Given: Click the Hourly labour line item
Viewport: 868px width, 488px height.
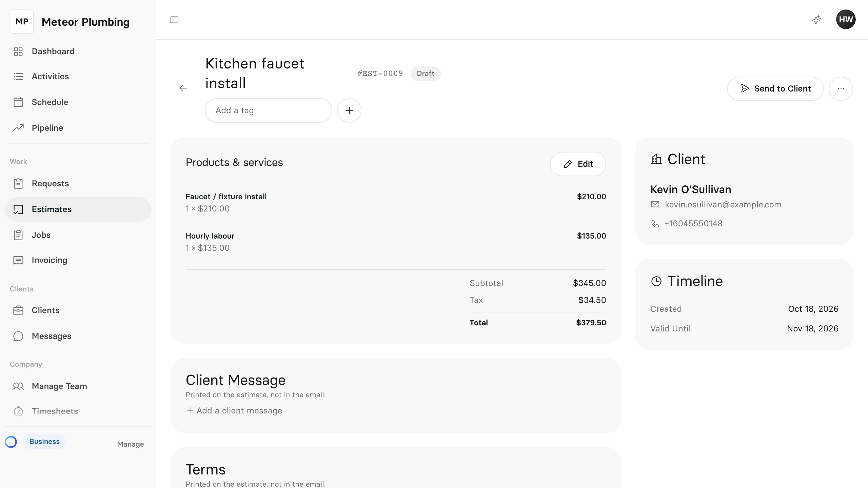Looking at the screenshot, I should [396, 242].
